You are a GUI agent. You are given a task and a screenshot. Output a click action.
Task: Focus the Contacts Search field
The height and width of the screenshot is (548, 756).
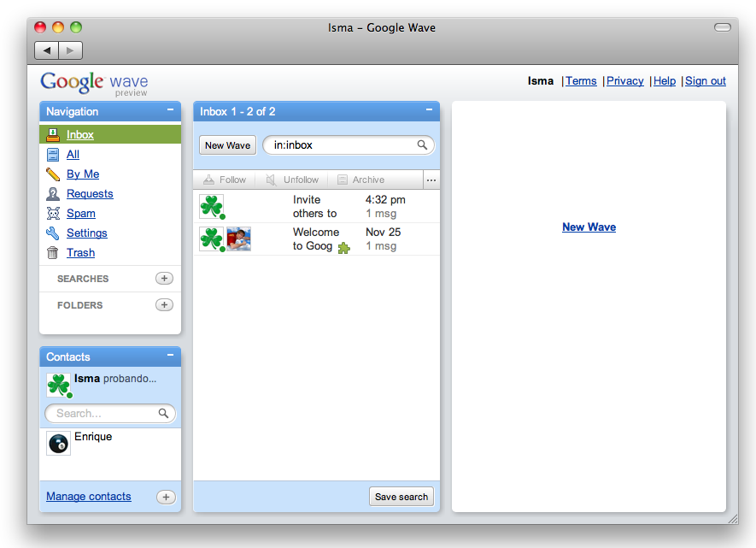point(110,414)
